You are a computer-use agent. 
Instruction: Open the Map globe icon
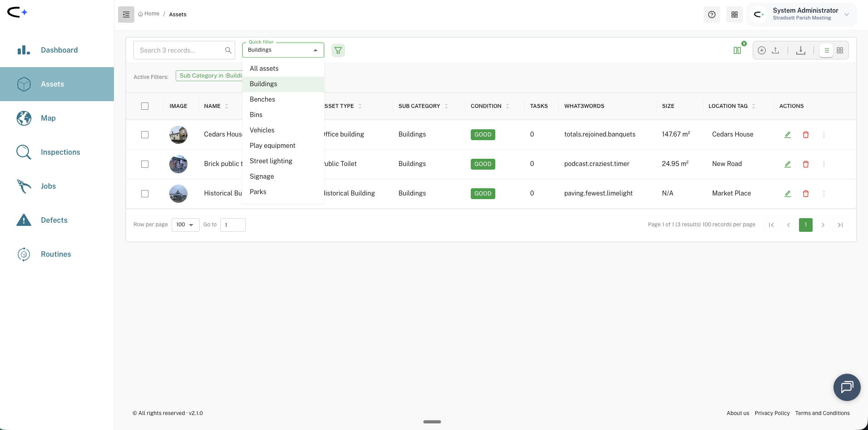pyautogui.click(x=24, y=118)
